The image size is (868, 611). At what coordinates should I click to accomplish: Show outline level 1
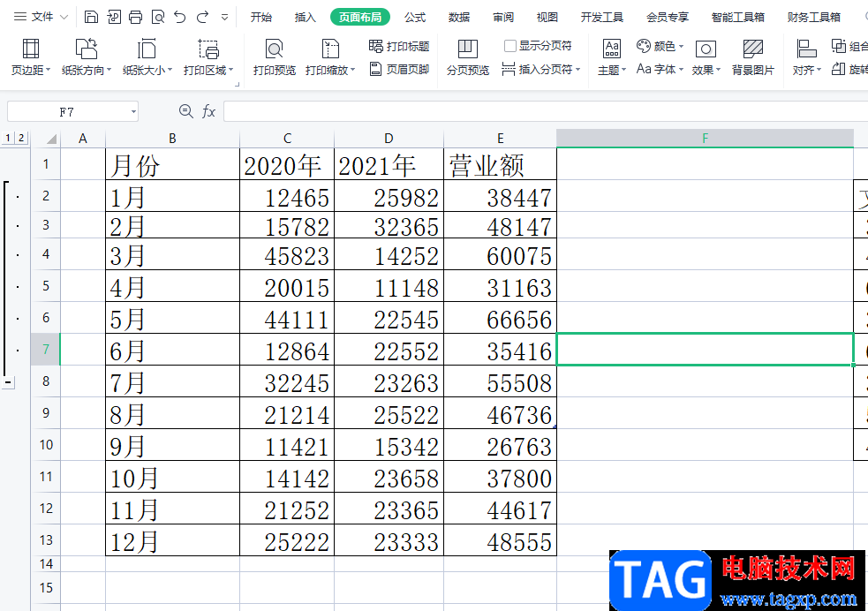point(8,138)
